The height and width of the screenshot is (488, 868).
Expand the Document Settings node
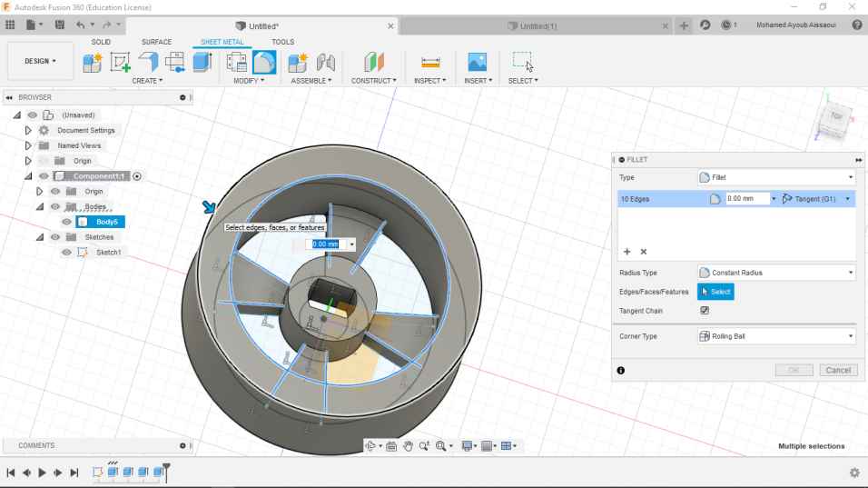(x=27, y=130)
